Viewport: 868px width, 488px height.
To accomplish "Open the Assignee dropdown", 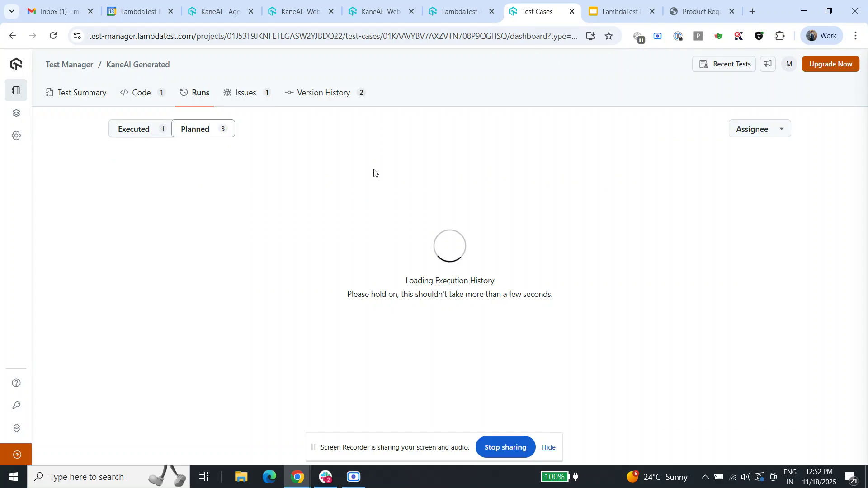I will pos(759,128).
